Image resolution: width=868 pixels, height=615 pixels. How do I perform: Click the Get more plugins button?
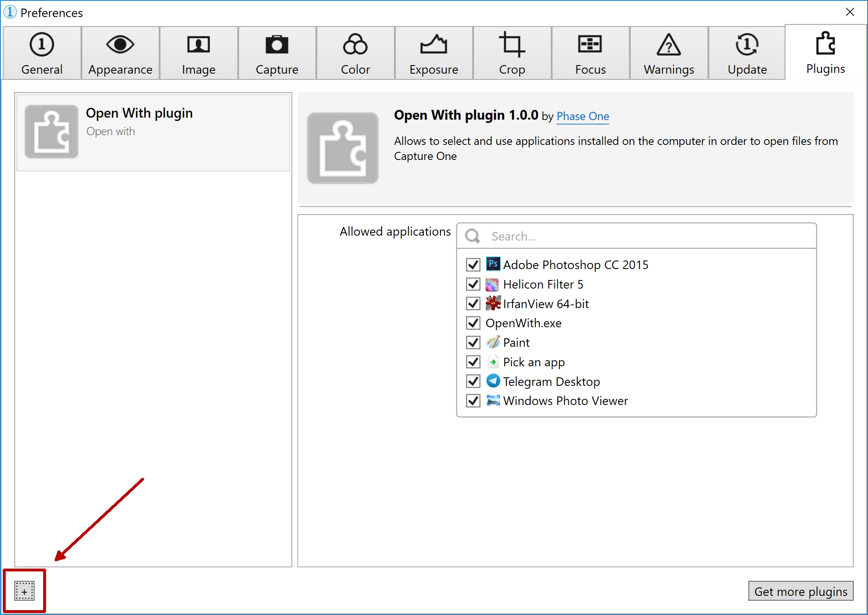(801, 591)
